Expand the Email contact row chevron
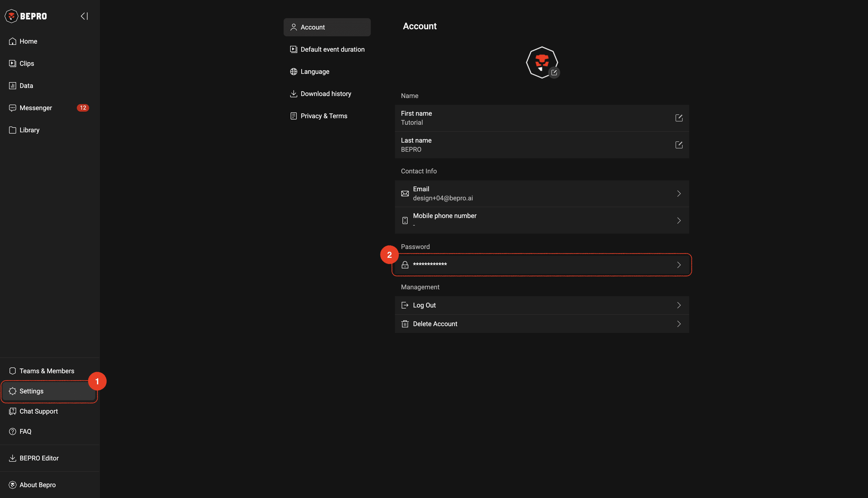868x498 pixels. tap(679, 194)
